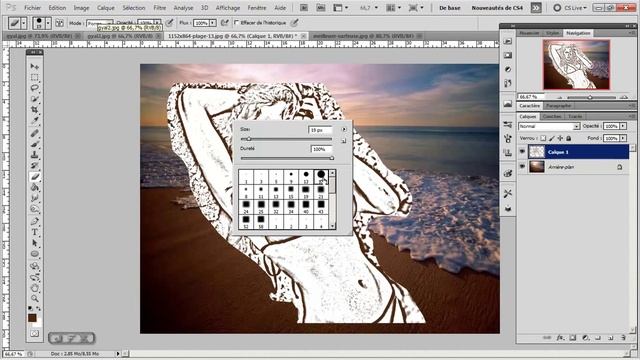Select the De base workspace
This screenshot has height=360, width=640.
450,8
